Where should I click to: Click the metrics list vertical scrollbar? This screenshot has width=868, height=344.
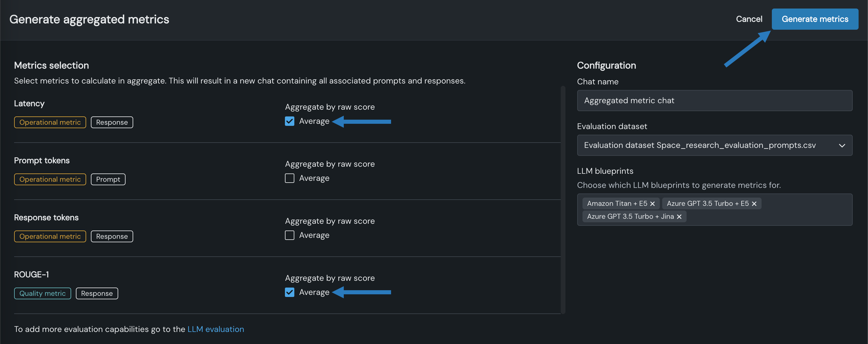click(562, 199)
